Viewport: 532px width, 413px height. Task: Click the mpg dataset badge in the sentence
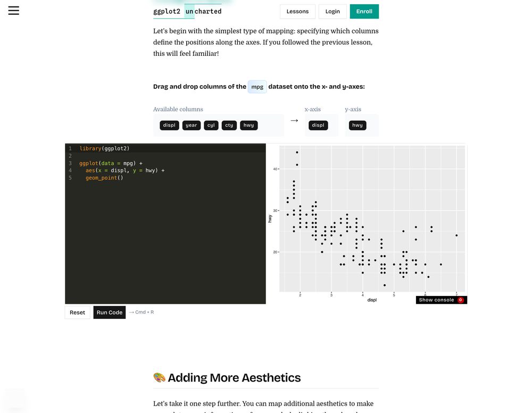[257, 86]
